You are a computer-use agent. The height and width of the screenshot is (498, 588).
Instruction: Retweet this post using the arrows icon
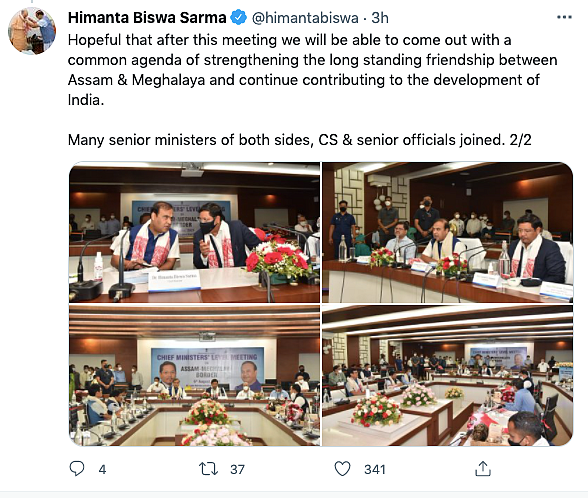[208, 469]
